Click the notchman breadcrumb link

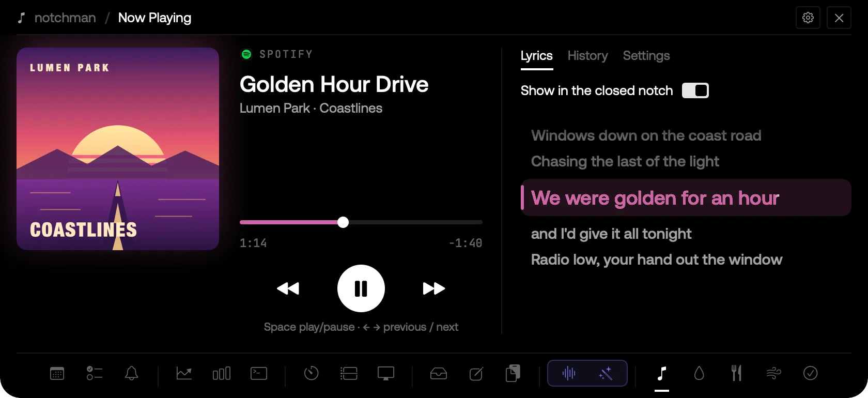(x=65, y=18)
